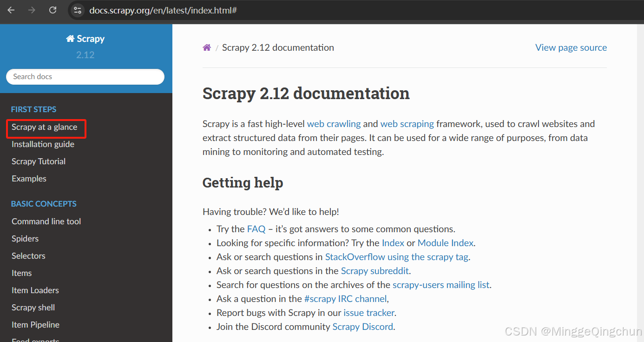The height and width of the screenshot is (342, 644).
Task: Open the scrapy-users mailing list link
Action: click(x=441, y=285)
